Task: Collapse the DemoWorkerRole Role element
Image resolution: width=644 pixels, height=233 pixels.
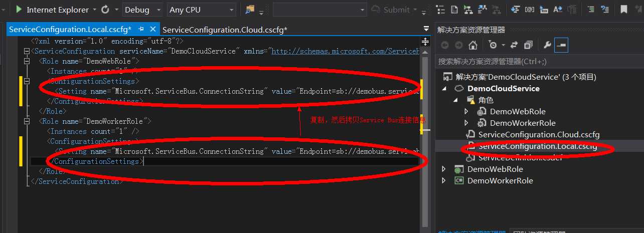Action: tap(27, 121)
